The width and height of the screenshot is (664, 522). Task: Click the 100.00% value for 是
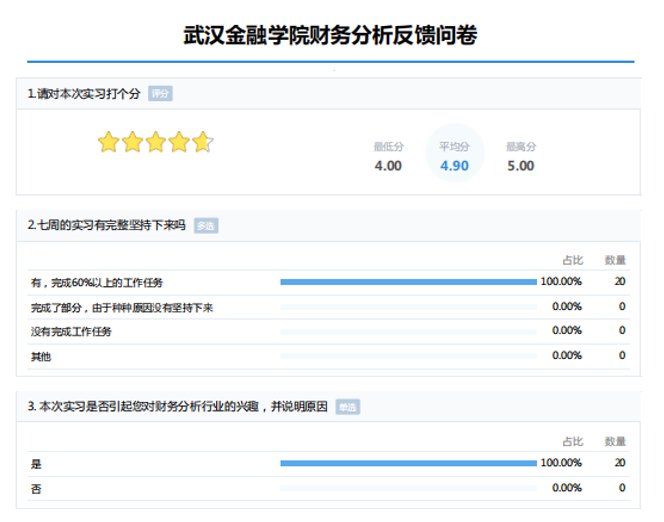coord(561,463)
